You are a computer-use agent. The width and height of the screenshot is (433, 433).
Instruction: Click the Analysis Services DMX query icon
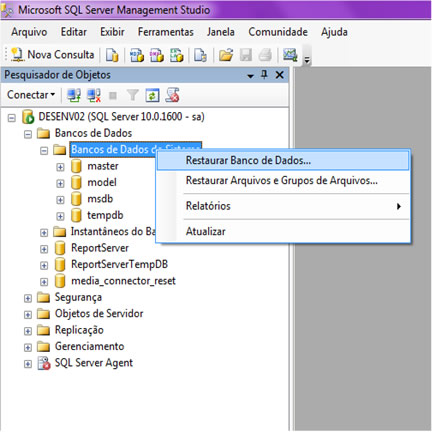pos(157,55)
